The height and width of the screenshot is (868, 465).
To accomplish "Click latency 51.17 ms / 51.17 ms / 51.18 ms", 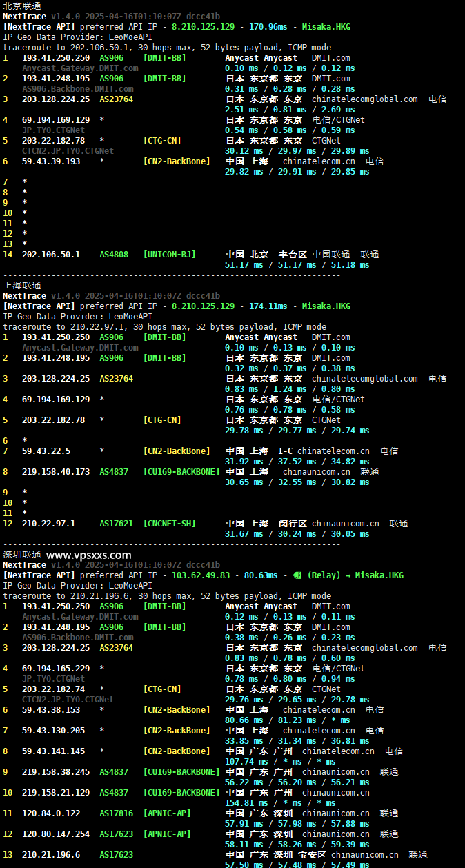I will pyautogui.click(x=297, y=265).
